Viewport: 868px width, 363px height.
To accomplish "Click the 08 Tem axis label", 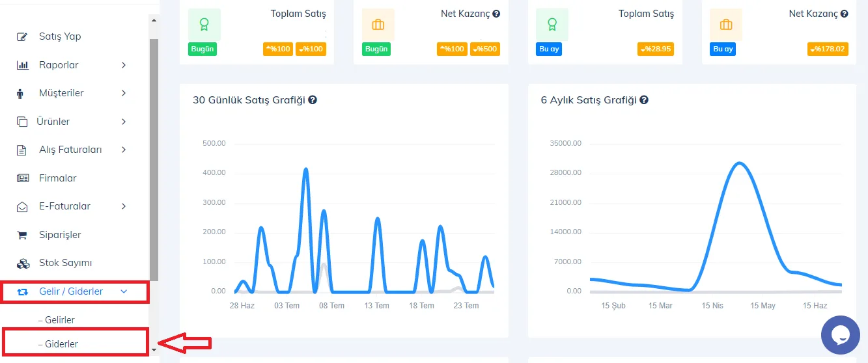I will (332, 306).
